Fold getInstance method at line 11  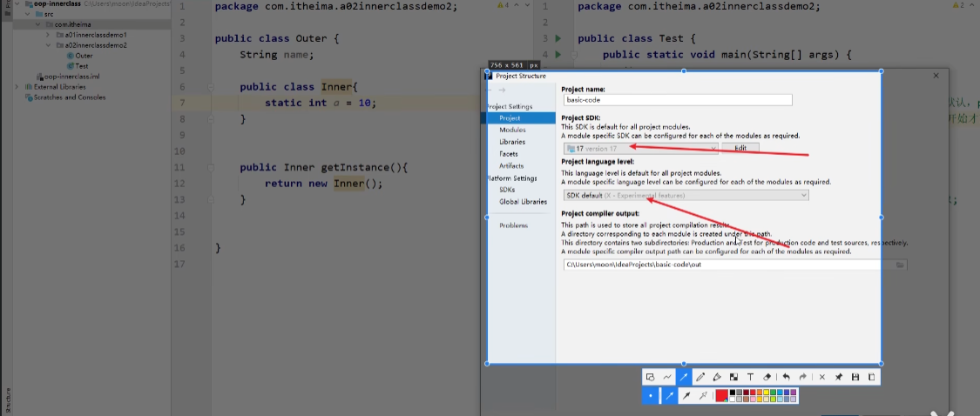212,167
